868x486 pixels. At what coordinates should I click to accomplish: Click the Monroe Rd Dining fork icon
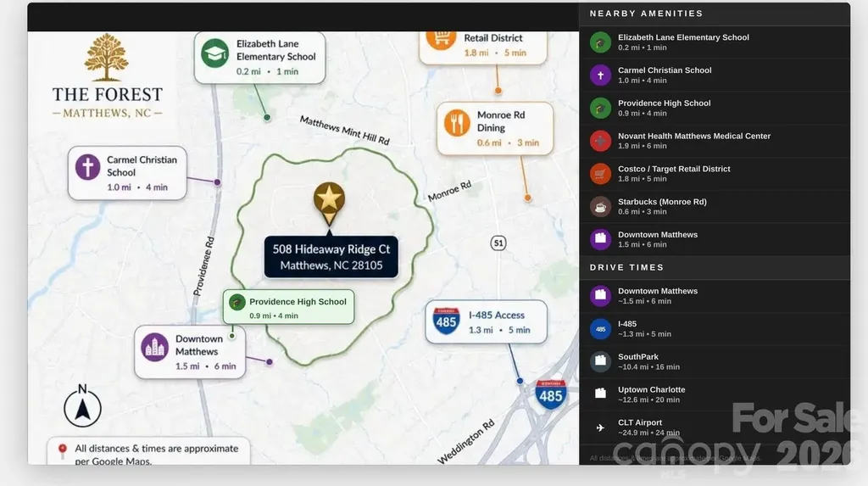(457, 122)
